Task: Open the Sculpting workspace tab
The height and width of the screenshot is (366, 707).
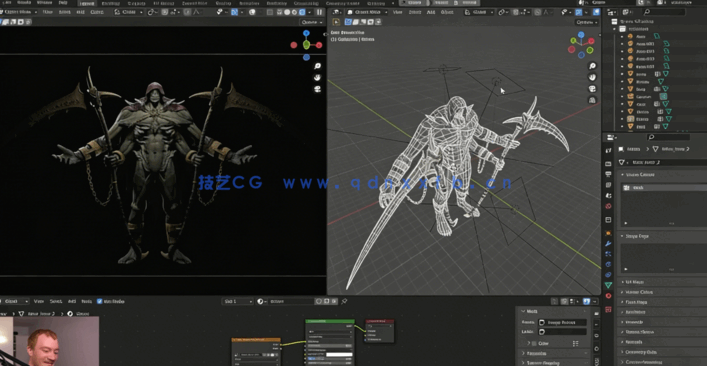Action: coord(136,3)
